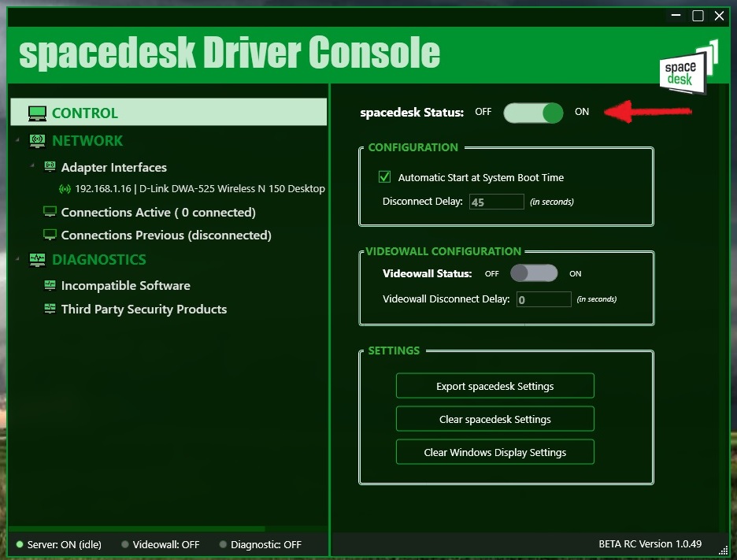The height and width of the screenshot is (560, 737).
Task: Click the CONTROL monitor icon
Action: [x=37, y=113]
